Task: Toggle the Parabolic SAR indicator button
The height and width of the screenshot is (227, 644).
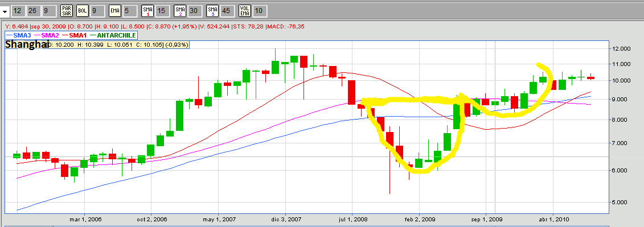Action: 67,11
